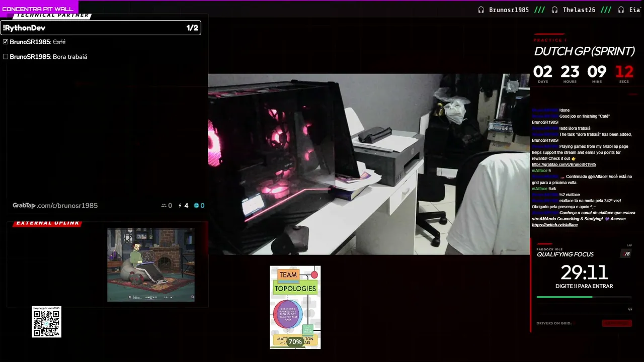
Task: Click the play control under the character video
Action: 150,297
